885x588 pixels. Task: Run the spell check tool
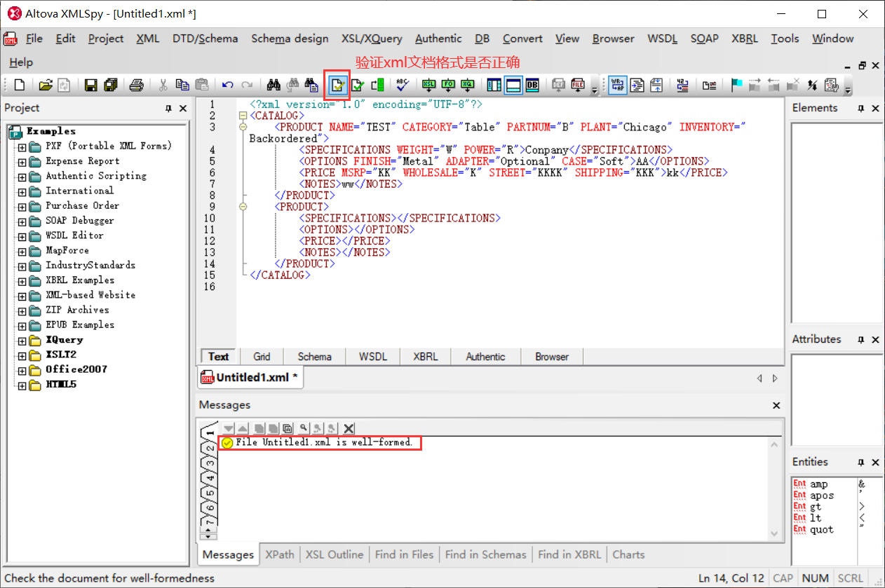click(x=402, y=85)
